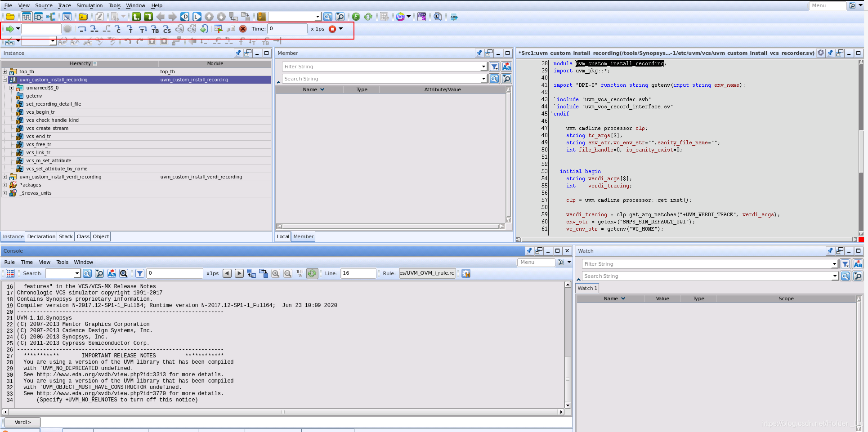Click the Console zoom-in magnifier icon
This screenshot has height=432, width=868.
tap(276, 273)
